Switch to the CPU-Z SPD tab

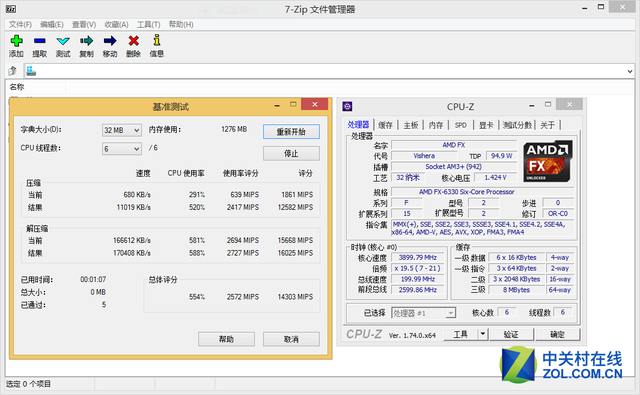[x=460, y=125]
